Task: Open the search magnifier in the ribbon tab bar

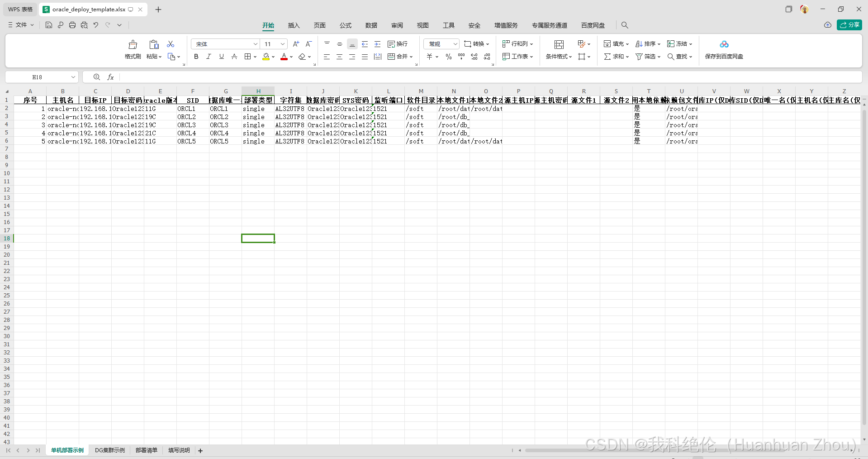Action: click(625, 25)
